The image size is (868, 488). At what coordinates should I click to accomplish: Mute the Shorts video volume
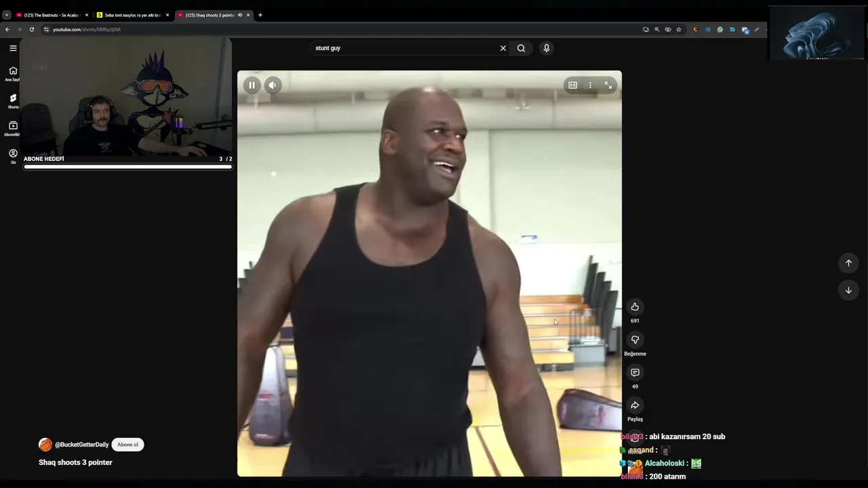pyautogui.click(x=272, y=85)
